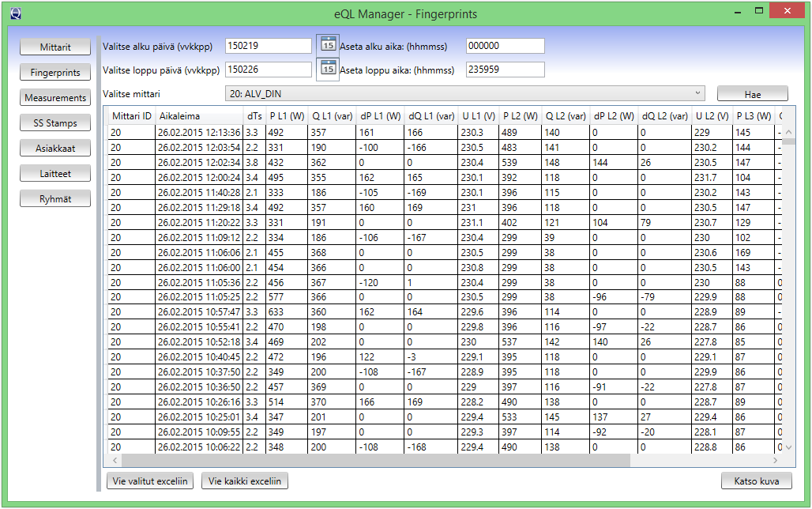Screen dimensions: 812x509
Task: Sort by P L3 (W) column header
Action: 754,116
